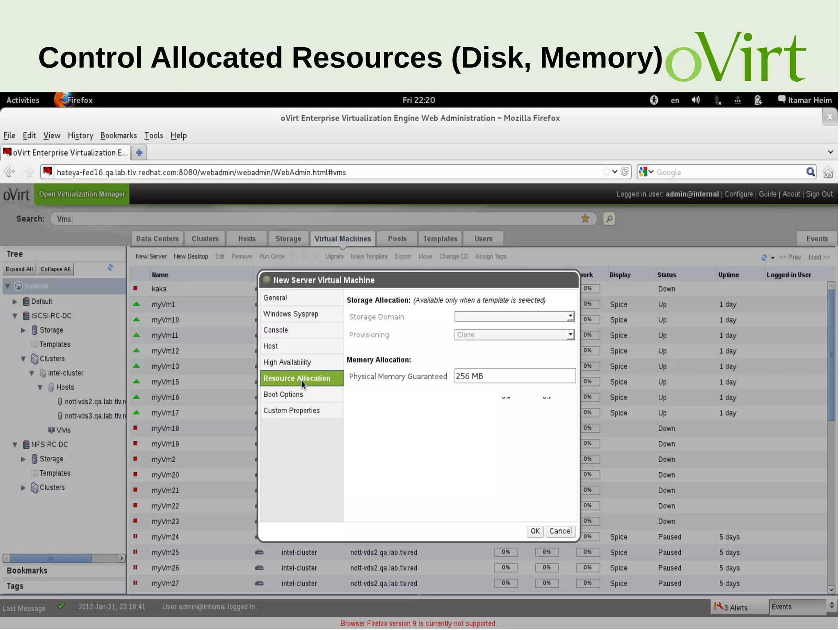Click the Google search engine icon
The image size is (840, 630).
(643, 172)
